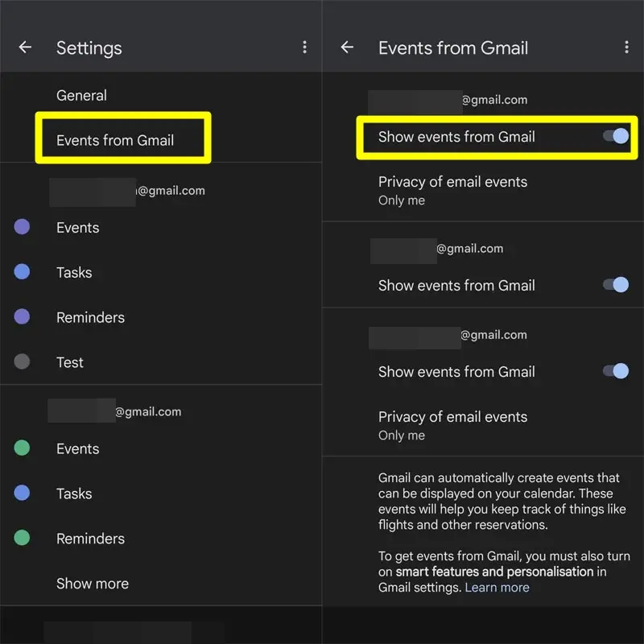The height and width of the screenshot is (644, 644).
Task: Expand list with Show more
Action: coord(160,583)
